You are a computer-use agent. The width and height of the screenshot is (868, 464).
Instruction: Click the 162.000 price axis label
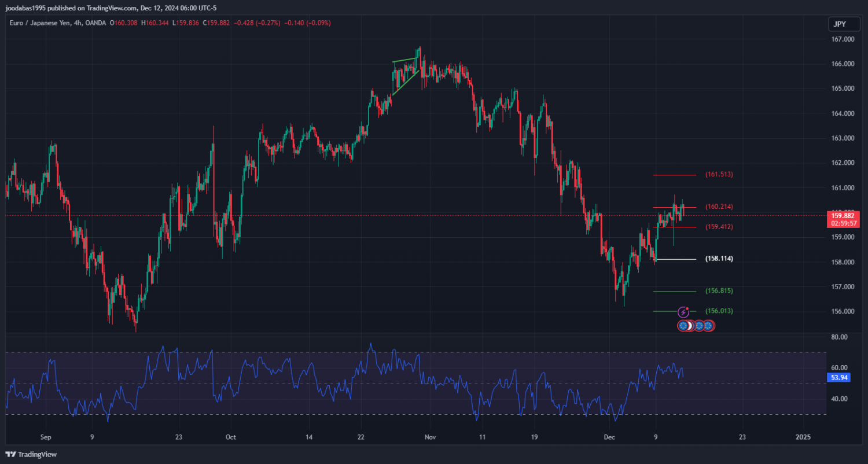(843, 163)
